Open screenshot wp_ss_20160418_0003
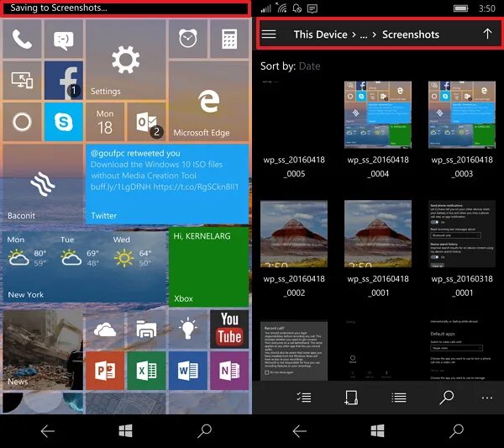Screen dimensions: 504x448 click(x=462, y=129)
